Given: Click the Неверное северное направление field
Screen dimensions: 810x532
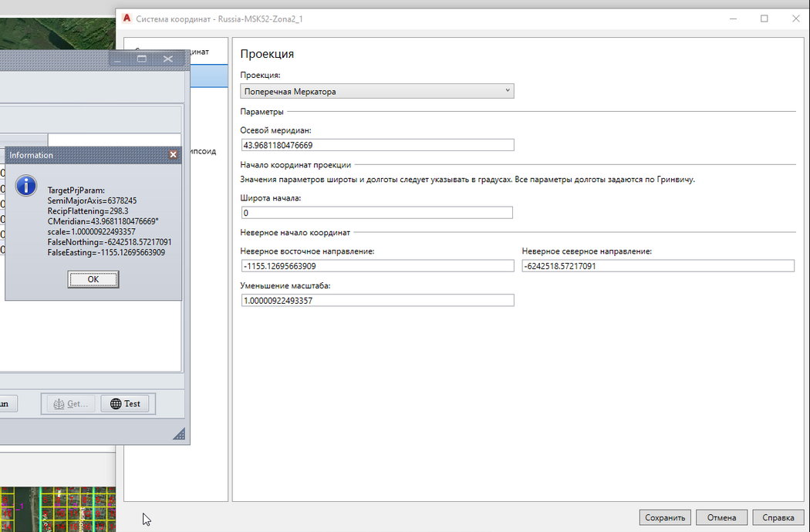Looking at the screenshot, I should [x=657, y=266].
